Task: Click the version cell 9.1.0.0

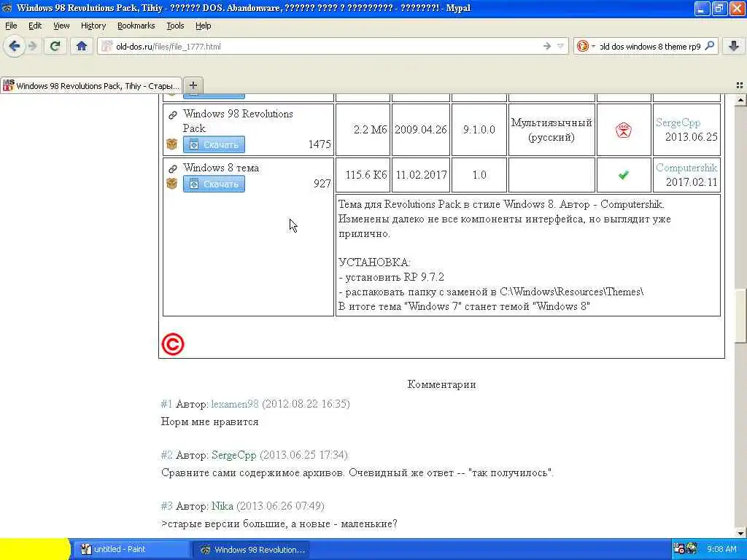Action: click(479, 130)
